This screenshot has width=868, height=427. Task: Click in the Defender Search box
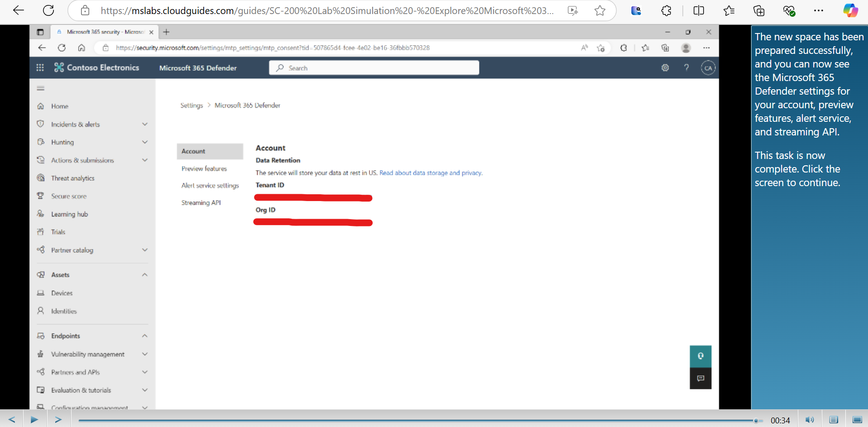point(374,68)
